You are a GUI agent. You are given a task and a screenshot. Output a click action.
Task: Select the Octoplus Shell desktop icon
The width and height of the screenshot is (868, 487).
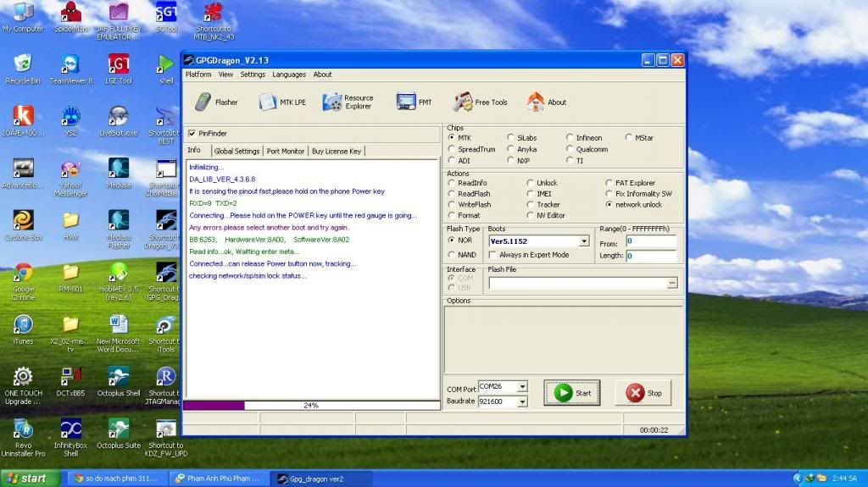point(119,382)
